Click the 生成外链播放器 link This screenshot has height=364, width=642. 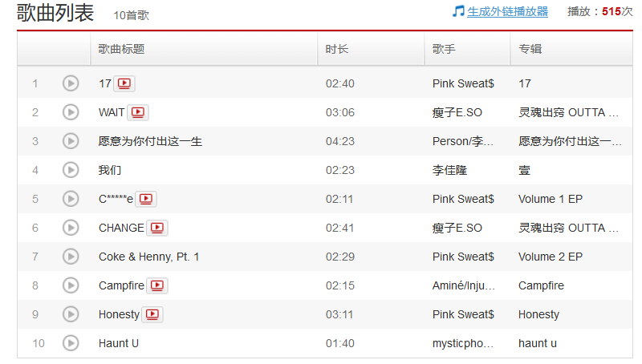click(508, 12)
